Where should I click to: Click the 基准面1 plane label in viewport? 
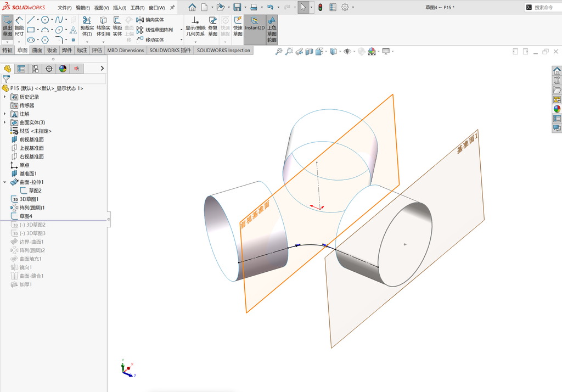tap(467, 143)
